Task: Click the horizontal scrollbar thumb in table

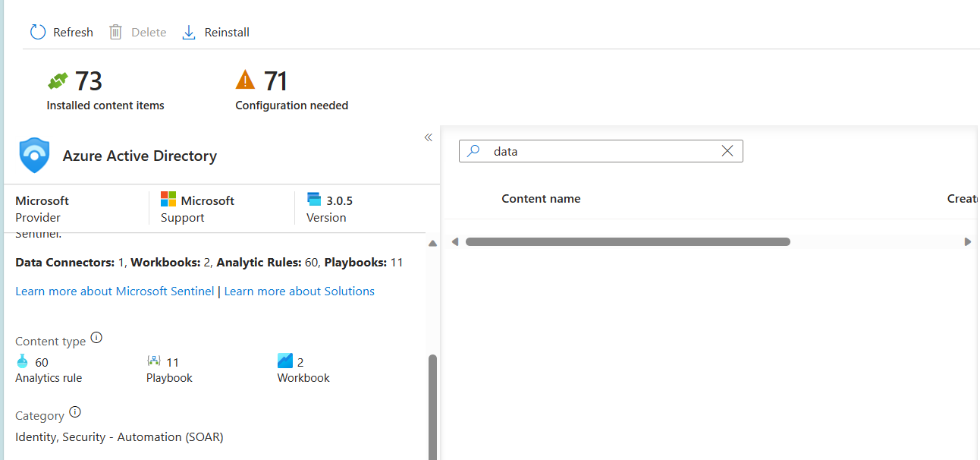Action: click(x=628, y=242)
